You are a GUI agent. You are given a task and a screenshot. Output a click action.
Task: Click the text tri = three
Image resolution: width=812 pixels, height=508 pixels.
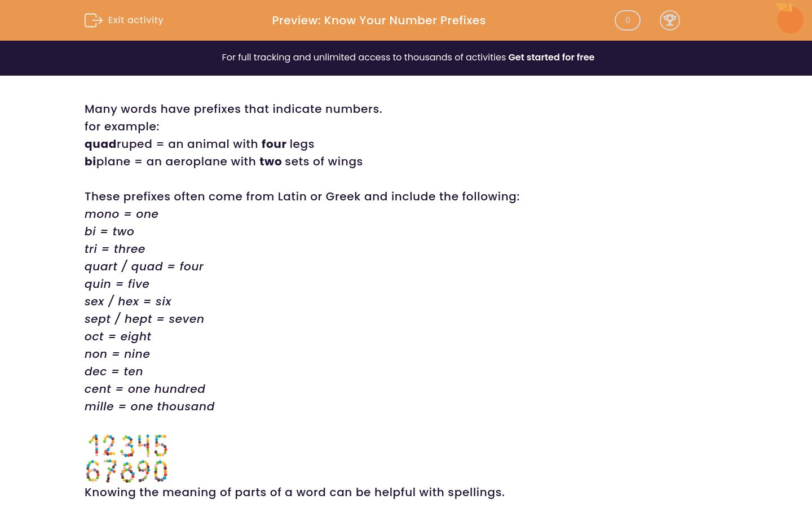tap(114, 249)
